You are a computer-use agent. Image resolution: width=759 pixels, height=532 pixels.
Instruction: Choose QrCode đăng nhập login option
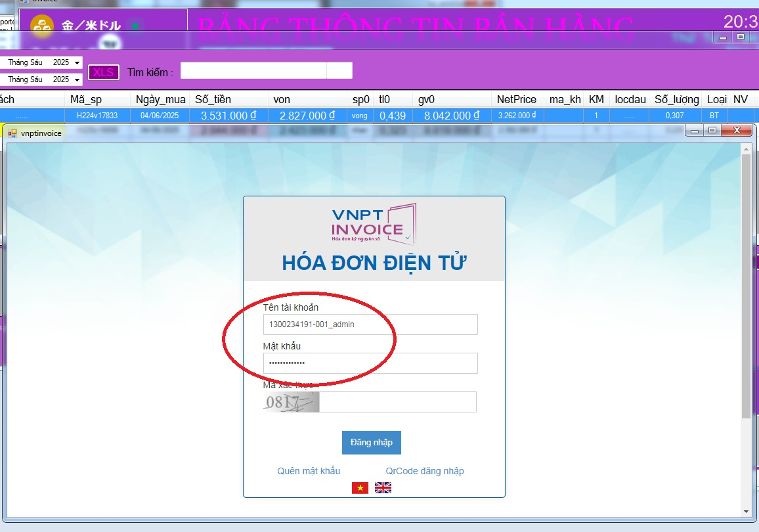coord(424,471)
